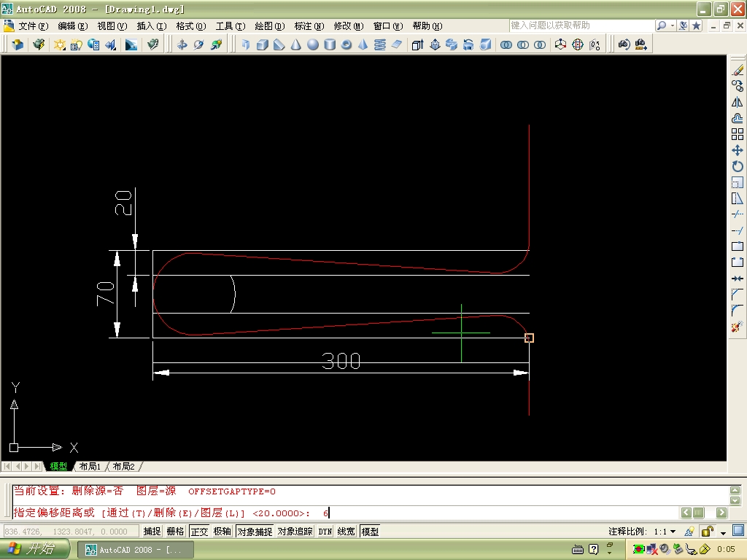Click the Erase tool in Modify toolbar
Viewport: 747px width, 560px height.
[x=738, y=71]
